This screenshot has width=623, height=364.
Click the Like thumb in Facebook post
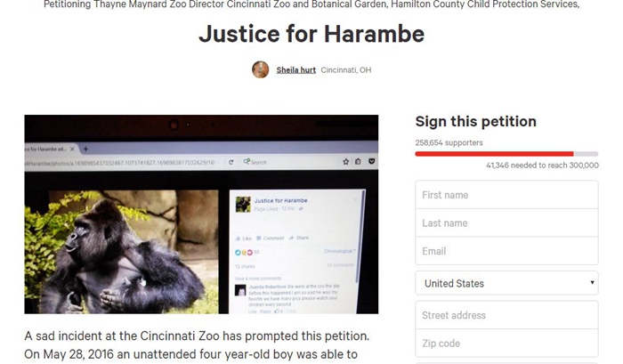click(x=238, y=239)
